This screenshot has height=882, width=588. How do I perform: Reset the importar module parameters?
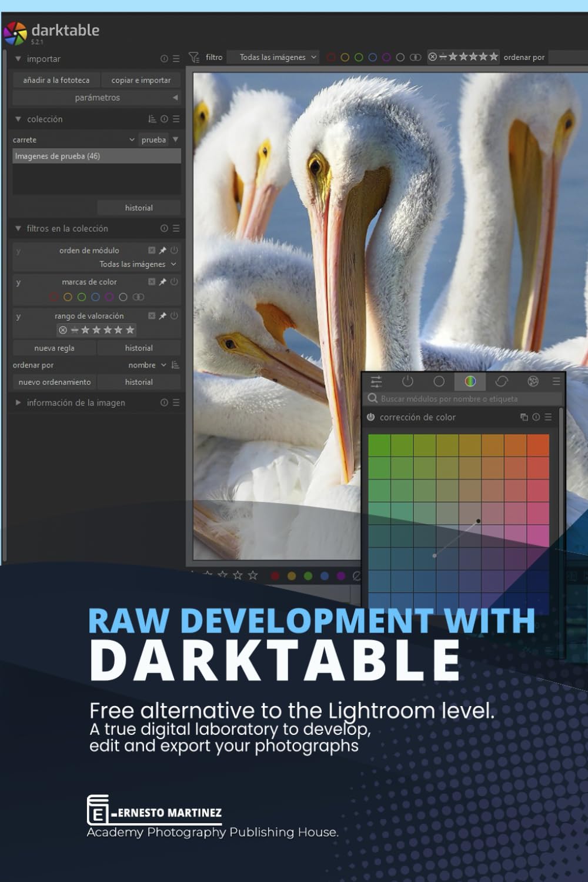[164, 59]
